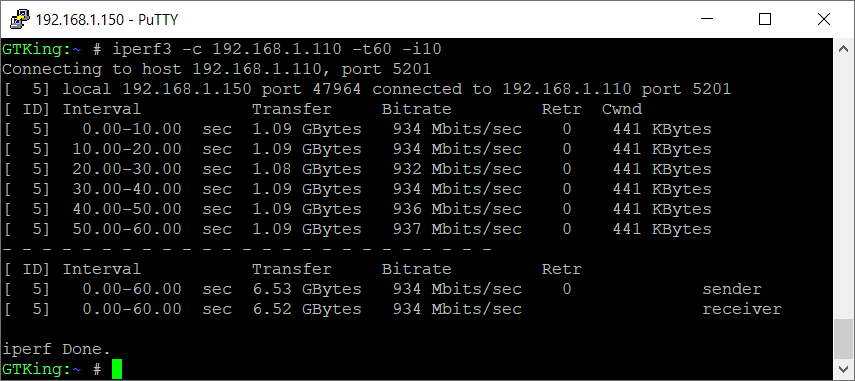Click the 937 Mbits/sec bitrate value
The width and height of the screenshot is (855, 381).
point(457,229)
